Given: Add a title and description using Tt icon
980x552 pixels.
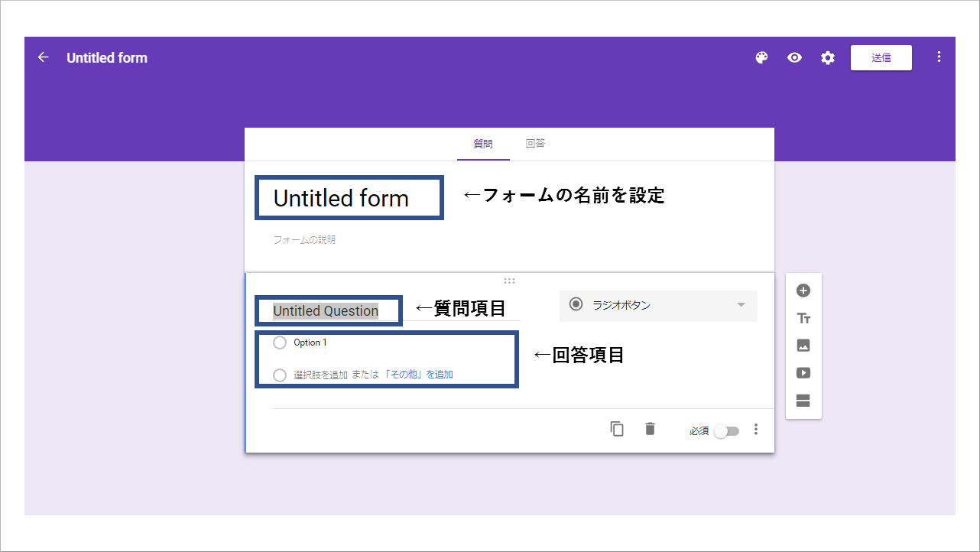Looking at the screenshot, I should [803, 317].
